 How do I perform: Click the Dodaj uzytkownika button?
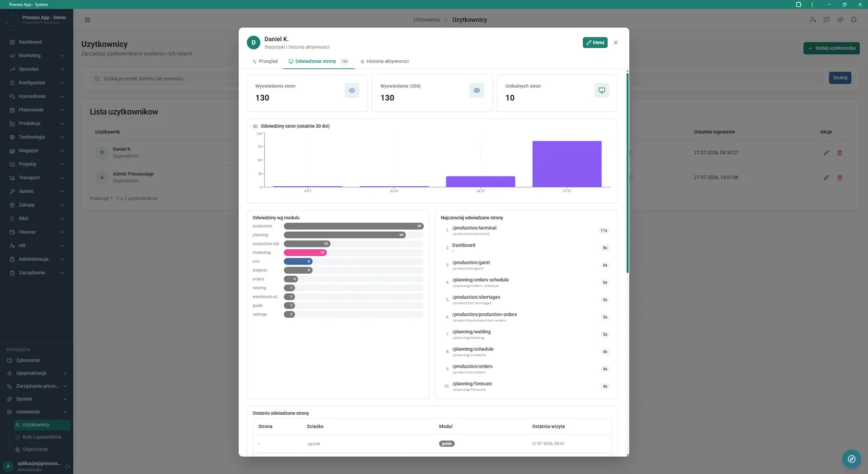(832, 48)
